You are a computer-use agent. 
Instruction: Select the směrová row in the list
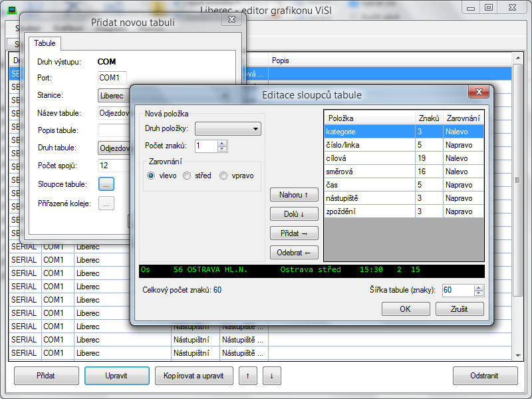tap(369, 172)
